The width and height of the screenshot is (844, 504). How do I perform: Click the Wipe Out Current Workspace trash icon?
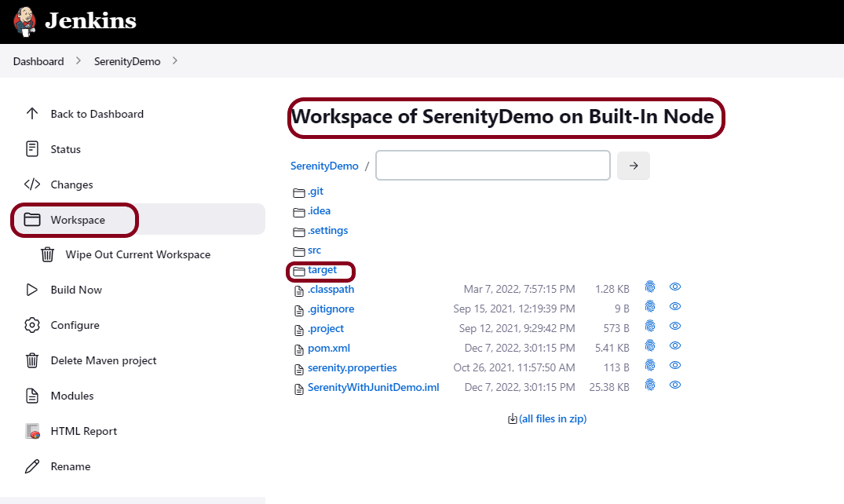[48, 254]
